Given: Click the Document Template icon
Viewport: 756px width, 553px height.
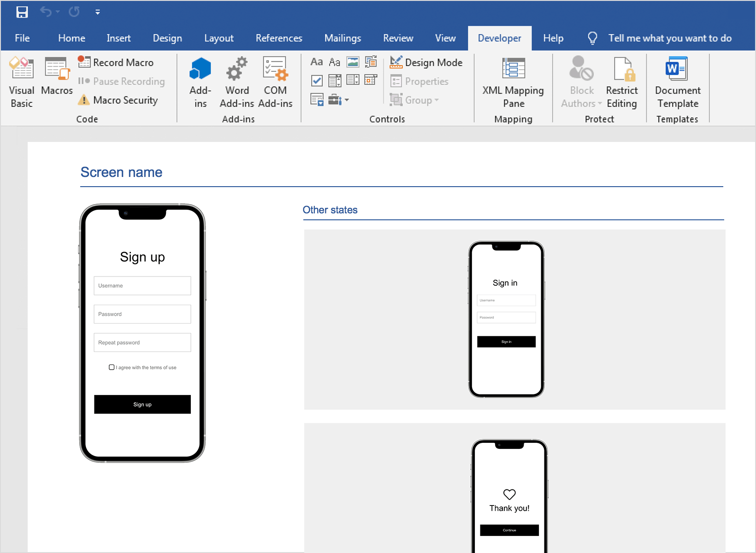Looking at the screenshot, I should (x=677, y=82).
